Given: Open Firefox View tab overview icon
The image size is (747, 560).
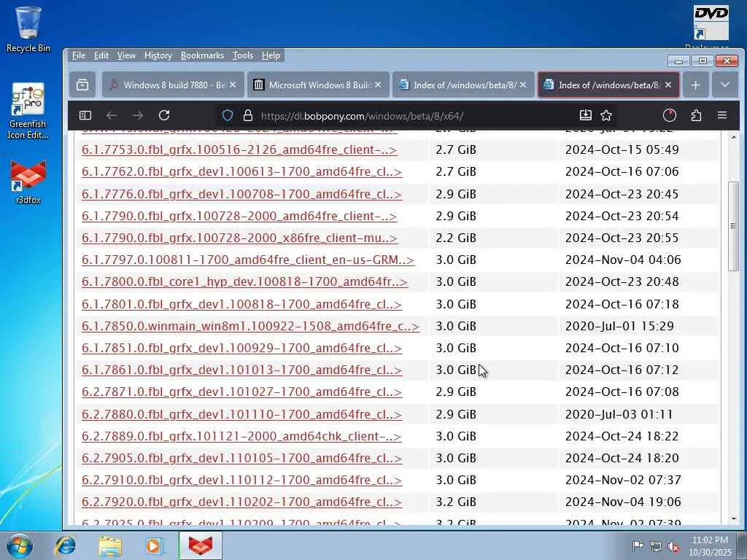Looking at the screenshot, I should tap(82, 85).
